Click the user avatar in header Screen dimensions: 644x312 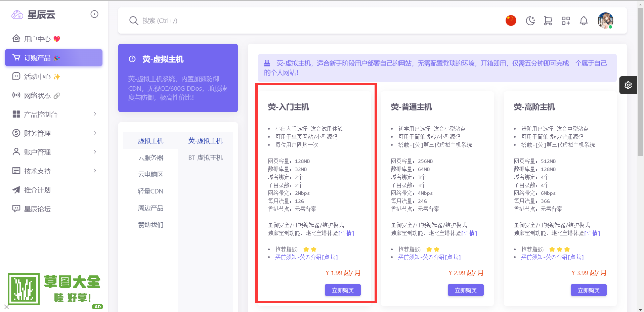(x=605, y=20)
